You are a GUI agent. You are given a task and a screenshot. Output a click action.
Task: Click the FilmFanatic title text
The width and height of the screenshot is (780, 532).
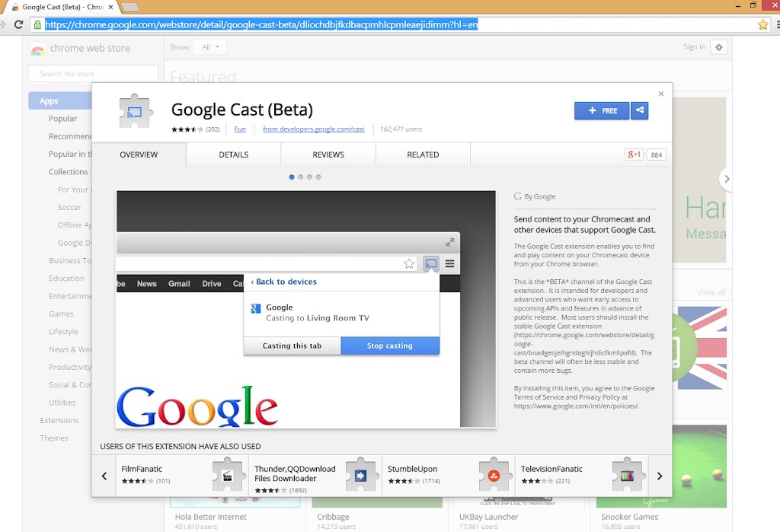click(142, 469)
